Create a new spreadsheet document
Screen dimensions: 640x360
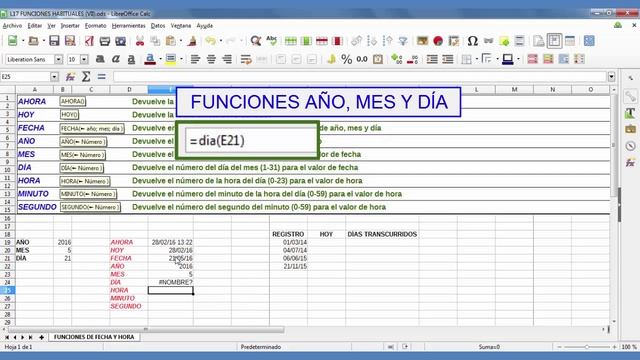13,41
